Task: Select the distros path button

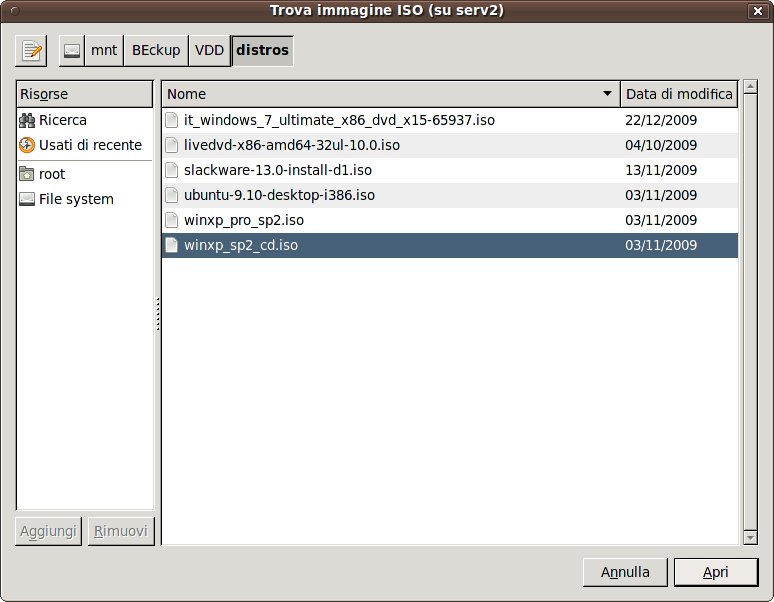Action: 262,50
